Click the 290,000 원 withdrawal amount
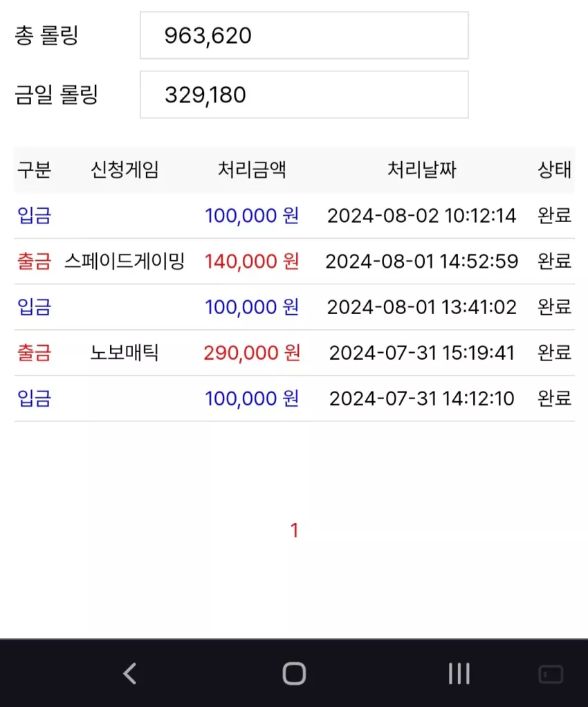 (x=252, y=353)
